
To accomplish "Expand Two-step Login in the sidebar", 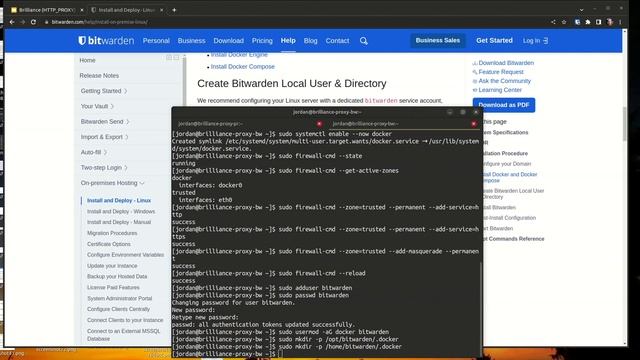I will click(104, 168).
